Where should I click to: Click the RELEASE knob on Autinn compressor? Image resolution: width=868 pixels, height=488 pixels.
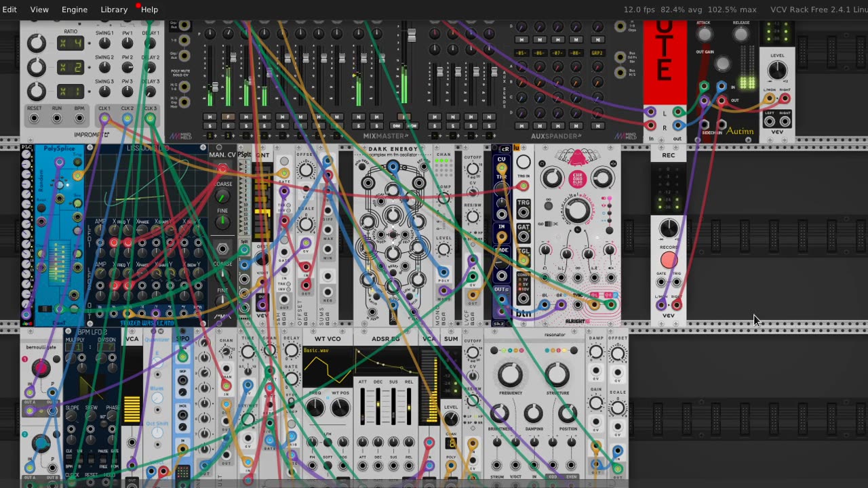[x=741, y=34]
